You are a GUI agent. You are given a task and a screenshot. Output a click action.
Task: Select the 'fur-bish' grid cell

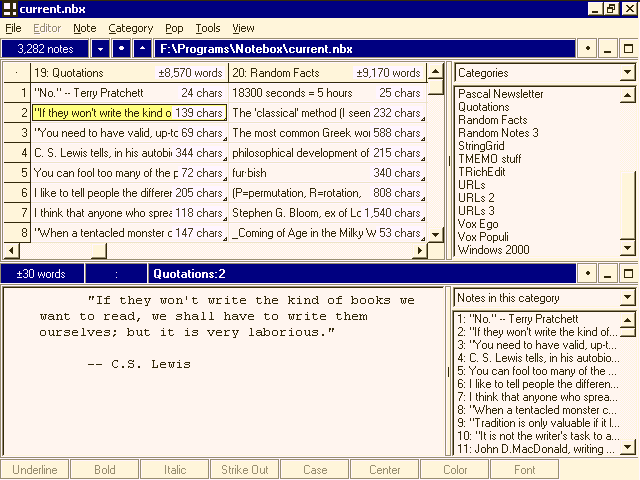pyautogui.click(x=327, y=173)
